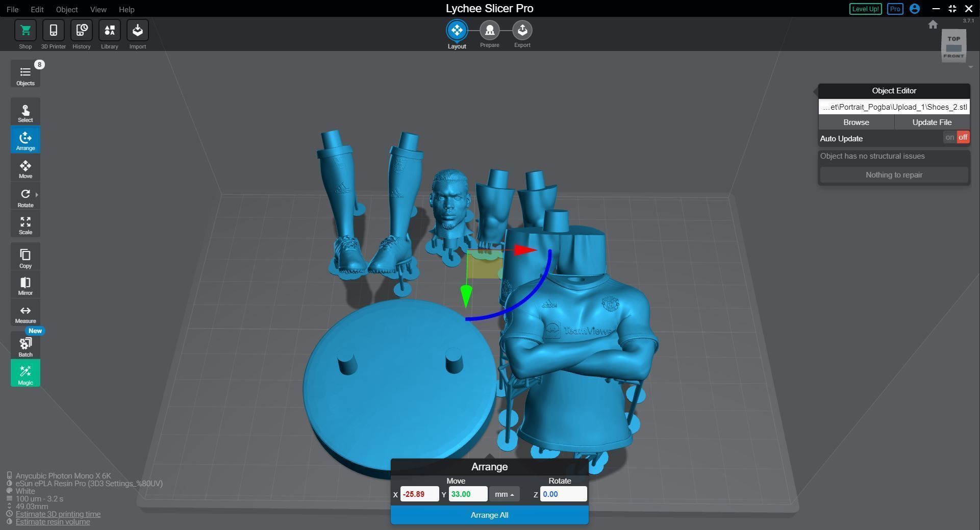This screenshot has height=530, width=980.
Task: Select the Move tool
Action: [x=25, y=168]
